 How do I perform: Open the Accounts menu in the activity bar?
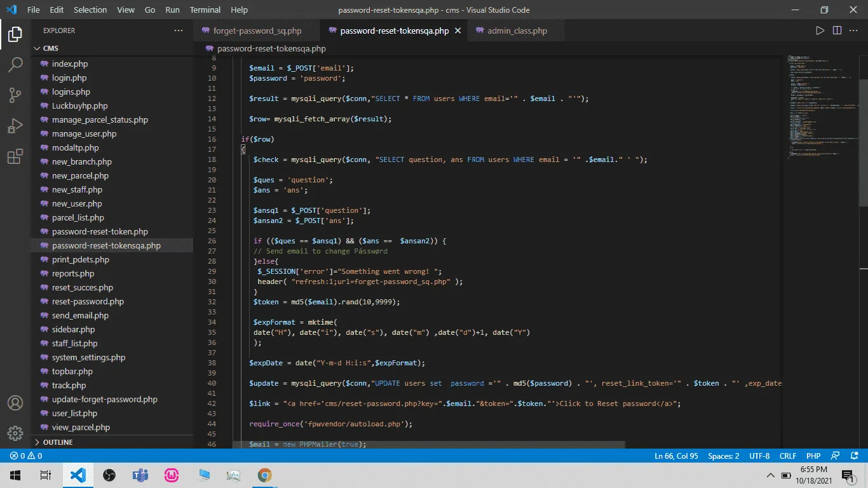[15, 403]
